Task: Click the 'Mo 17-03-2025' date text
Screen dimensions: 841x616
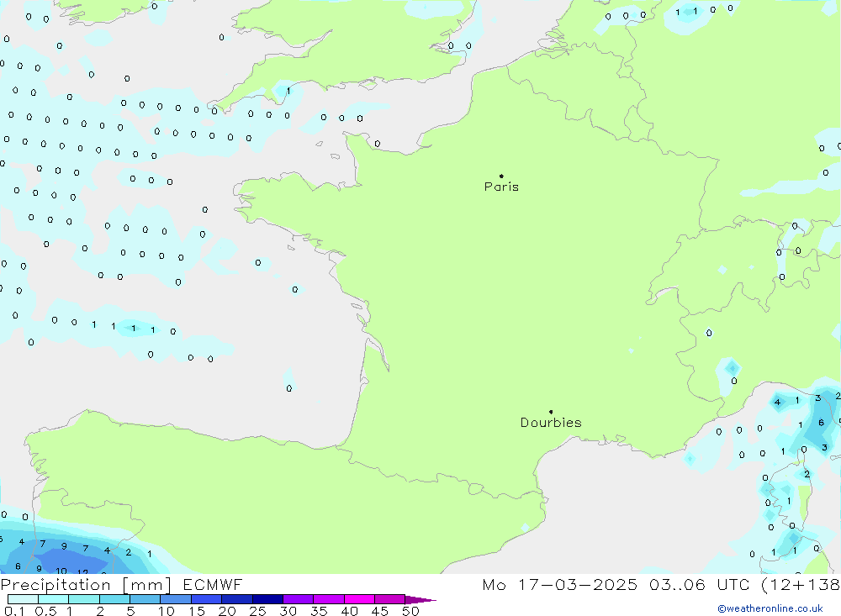Action: coord(559,584)
